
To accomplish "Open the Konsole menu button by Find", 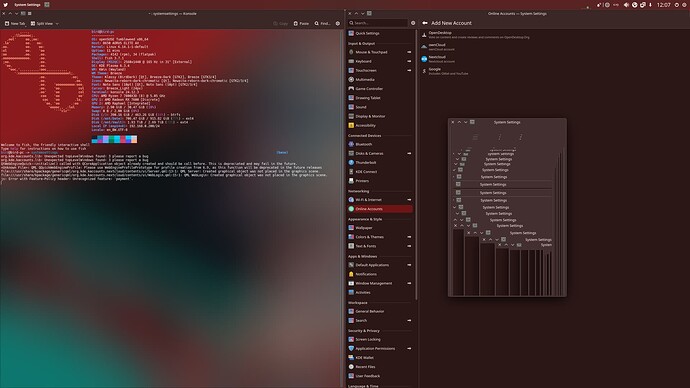I will click(338, 23).
